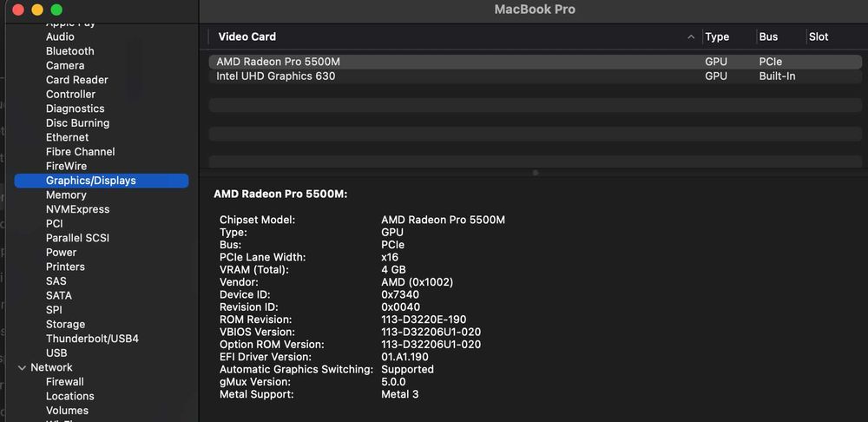Select Parallel SCSI in sidebar
The image size is (868, 422).
coord(77,238)
